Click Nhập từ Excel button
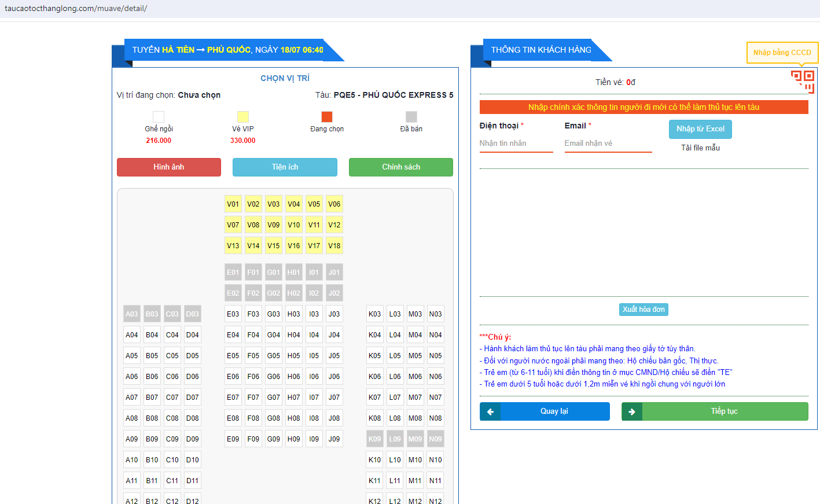Screen dimensions: 820x504 coord(700,129)
